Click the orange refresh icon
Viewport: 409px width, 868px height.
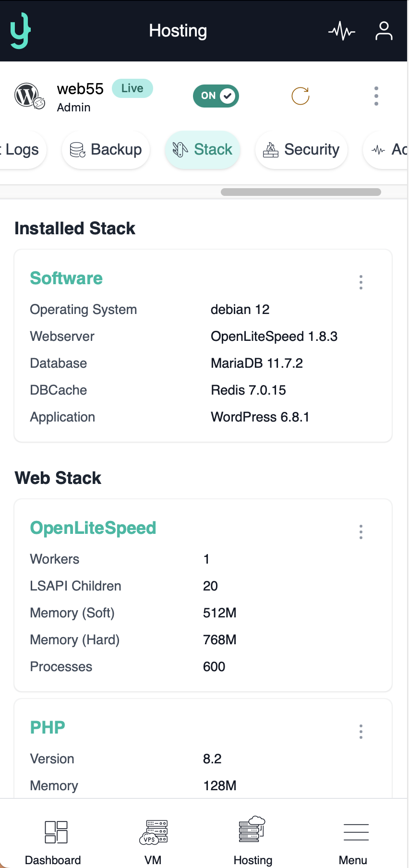(x=301, y=96)
